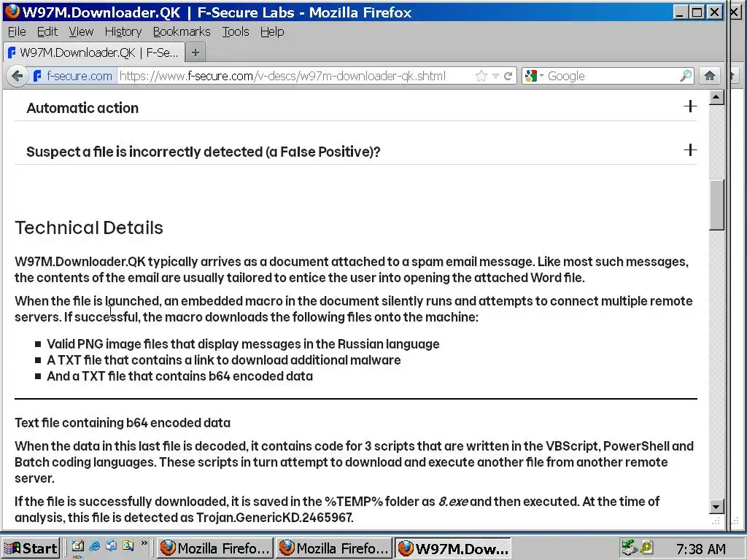Open the History menu
The height and width of the screenshot is (560, 747).
point(123,31)
